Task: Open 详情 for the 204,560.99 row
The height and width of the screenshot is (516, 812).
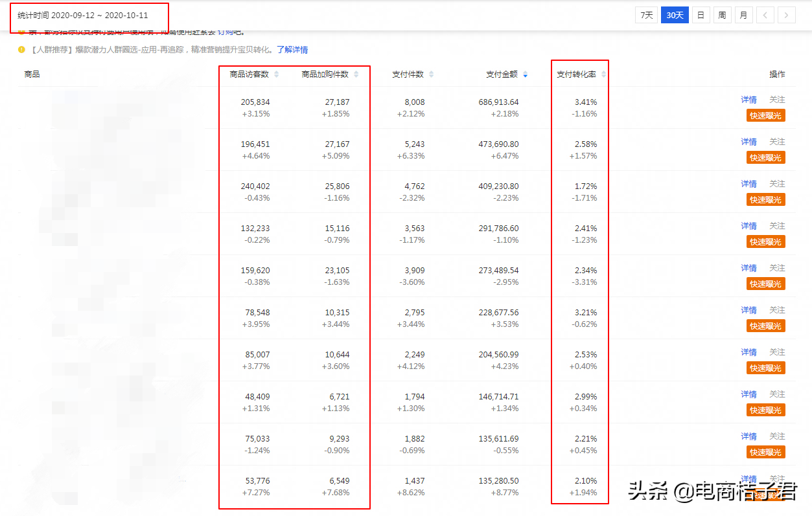Action: (749, 352)
